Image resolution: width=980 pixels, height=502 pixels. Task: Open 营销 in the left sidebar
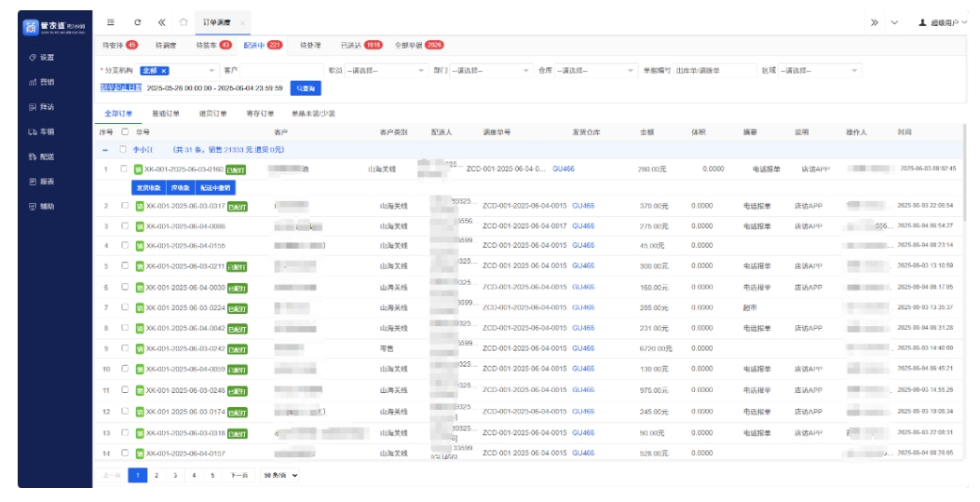pos(42,82)
